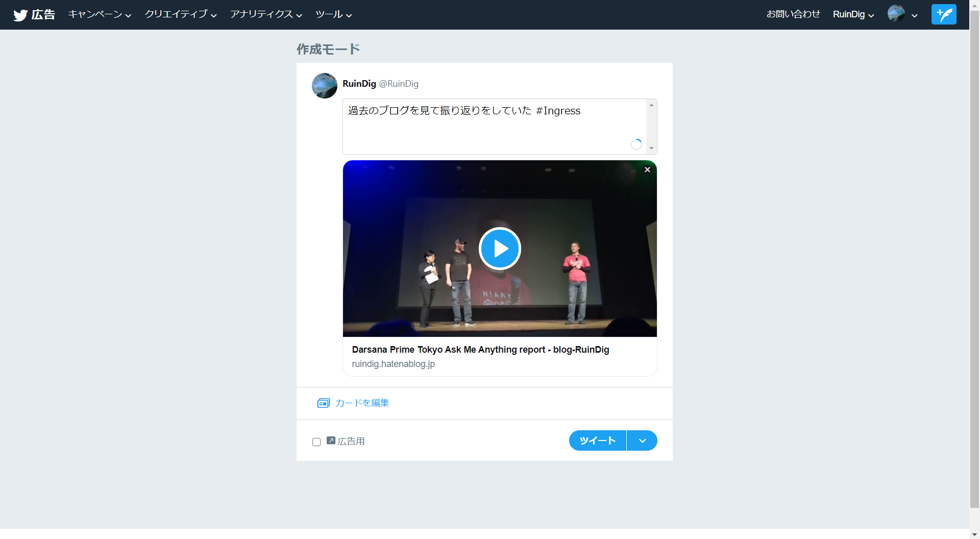Image resolution: width=980 pixels, height=539 pixels.
Task: Click the page scrollbar thumb
Action: coord(974,259)
